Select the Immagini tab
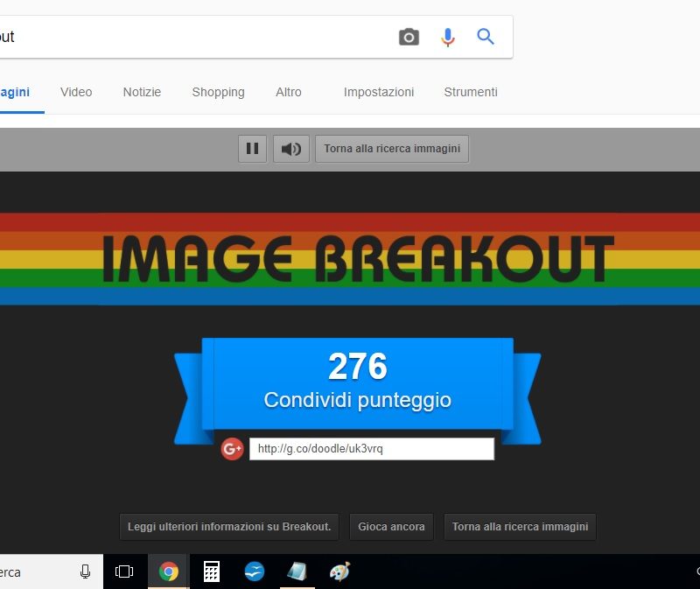Viewport: 700px width, 589px height. [x=15, y=93]
